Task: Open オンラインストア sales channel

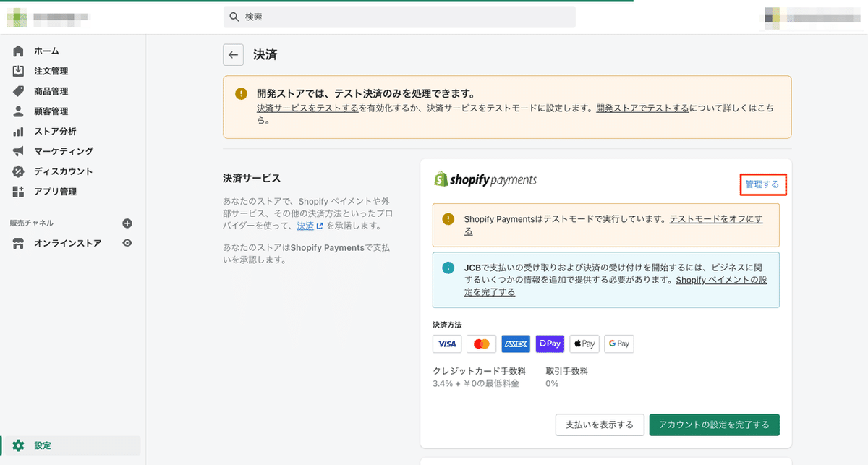Action: (x=67, y=244)
